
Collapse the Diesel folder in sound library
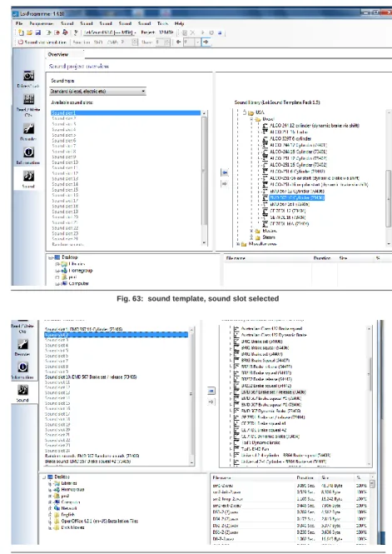pyautogui.click(x=251, y=119)
